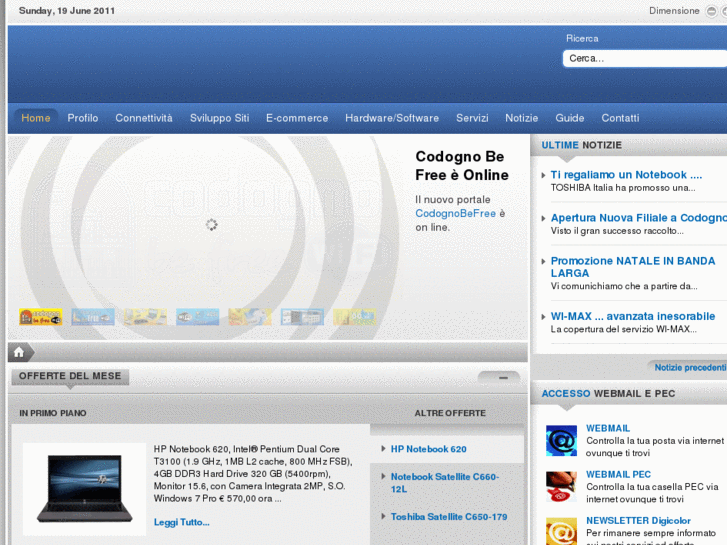Collapse the Offerte del Mese panel
The width and height of the screenshot is (727, 545).
pos(499,378)
